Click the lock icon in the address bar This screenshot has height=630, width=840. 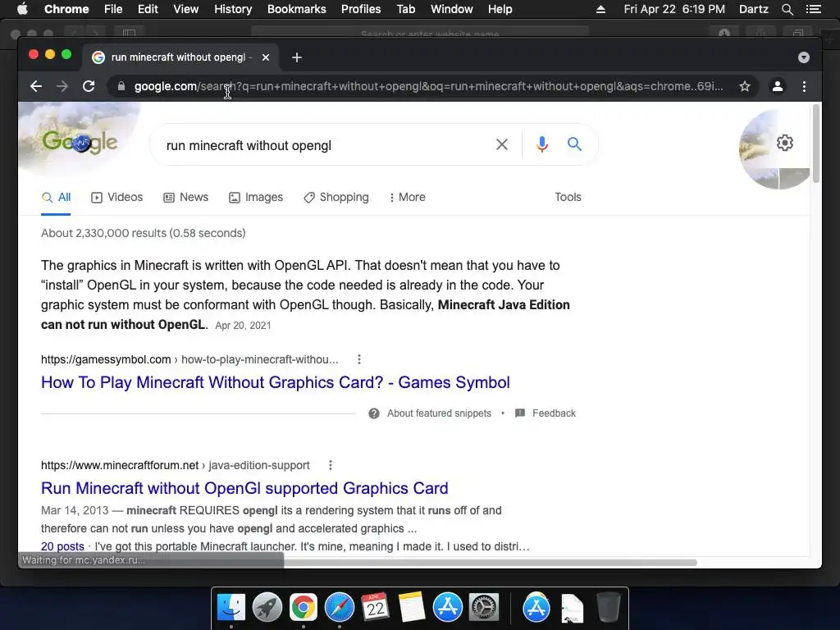coord(121,86)
